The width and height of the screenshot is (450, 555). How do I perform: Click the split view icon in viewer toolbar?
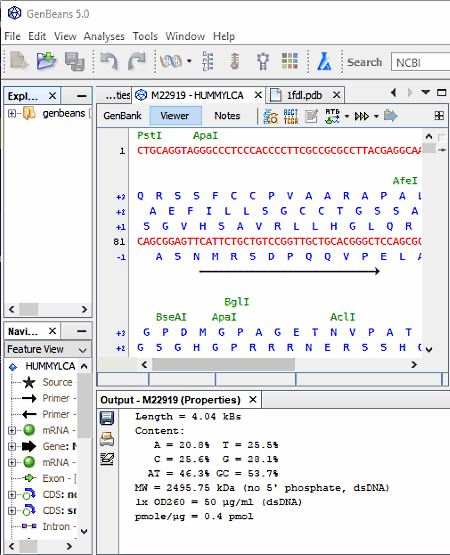pos(439,116)
